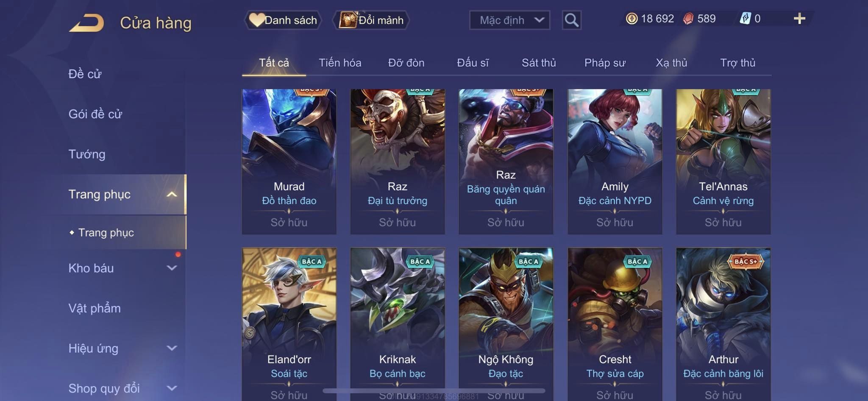Open the heart Danh sách wishlist
Image resolution: width=868 pixels, height=401 pixels.
pyautogui.click(x=283, y=20)
